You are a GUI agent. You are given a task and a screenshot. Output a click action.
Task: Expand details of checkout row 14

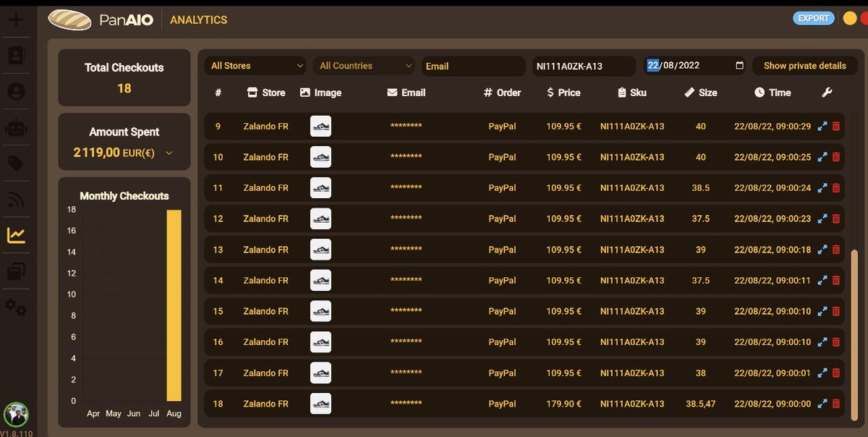tap(822, 281)
